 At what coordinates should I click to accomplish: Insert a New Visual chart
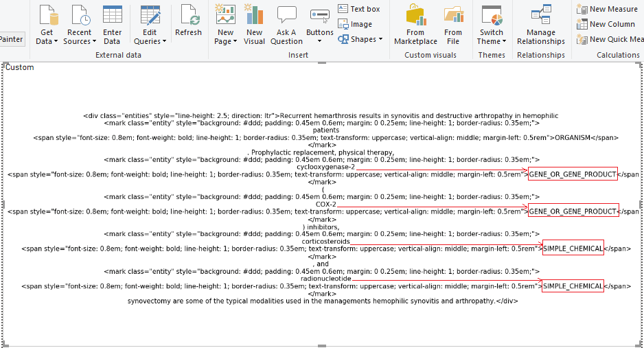click(x=254, y=14)
